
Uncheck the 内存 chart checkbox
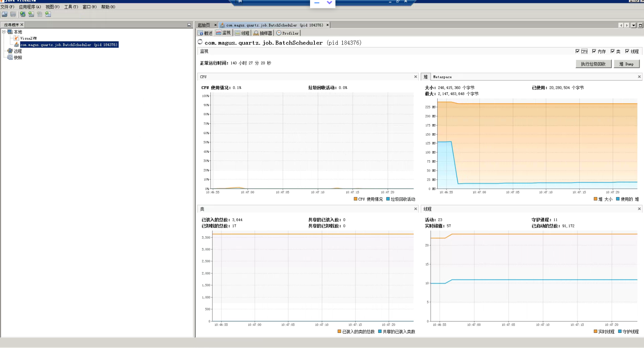594,51
